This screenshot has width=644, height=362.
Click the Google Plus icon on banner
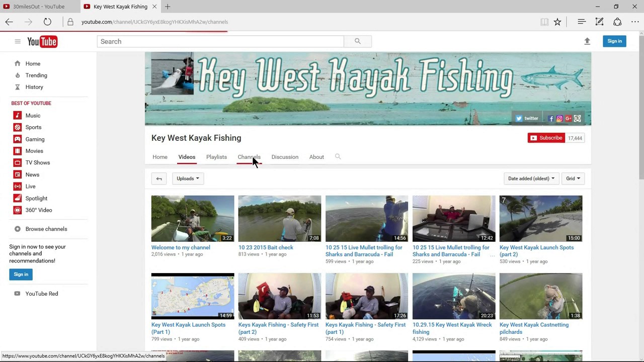568,119
